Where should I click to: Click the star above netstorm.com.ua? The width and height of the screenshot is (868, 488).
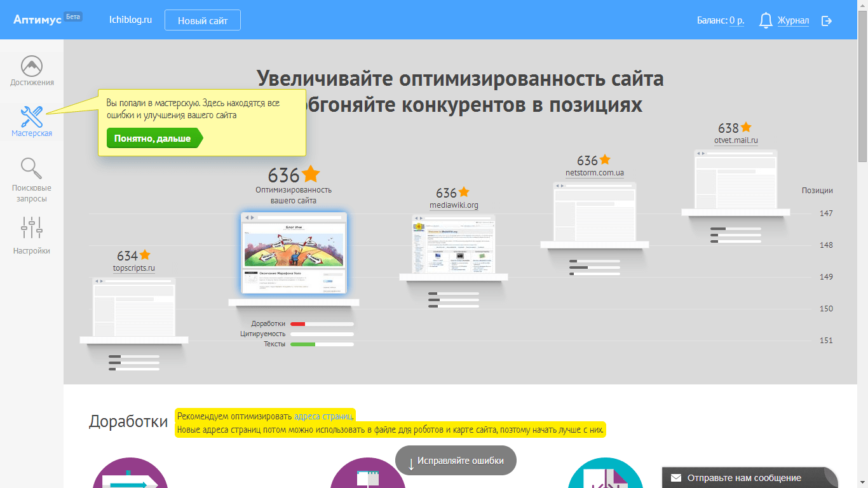click(x=605, y=159)
